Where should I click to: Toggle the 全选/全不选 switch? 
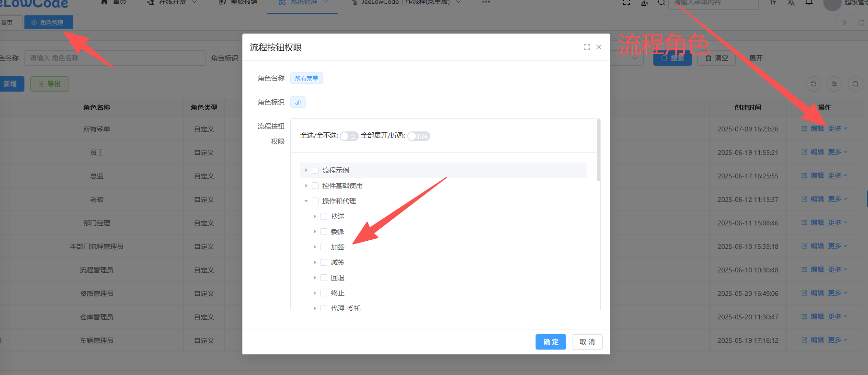349,136
